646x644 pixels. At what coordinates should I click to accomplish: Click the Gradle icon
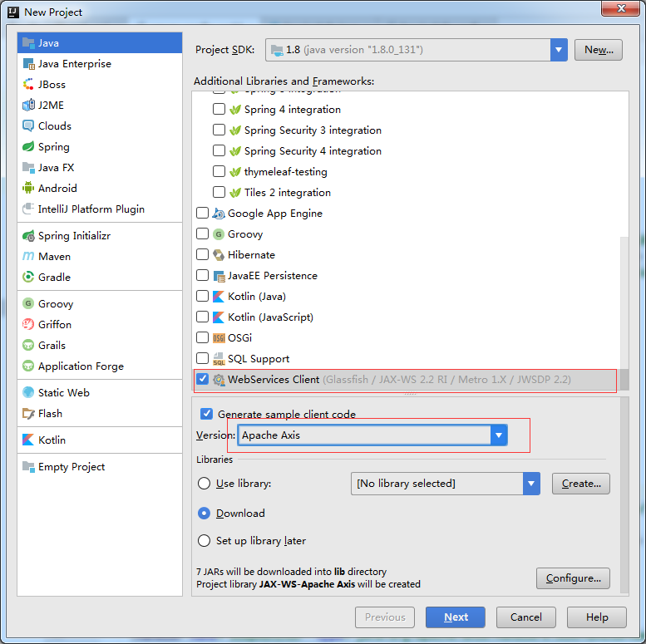click(28, 277)
